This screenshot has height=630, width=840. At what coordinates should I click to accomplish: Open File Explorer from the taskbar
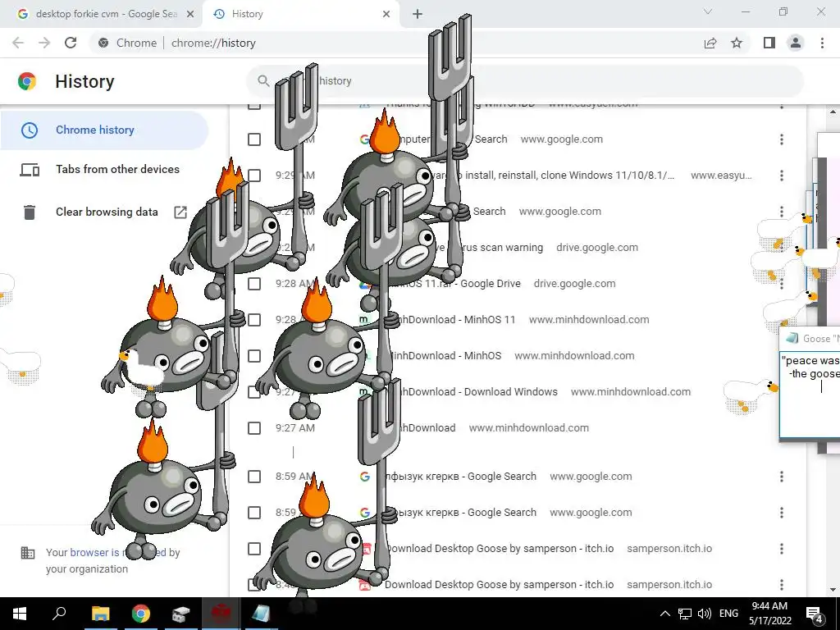[x=100, y=614]
